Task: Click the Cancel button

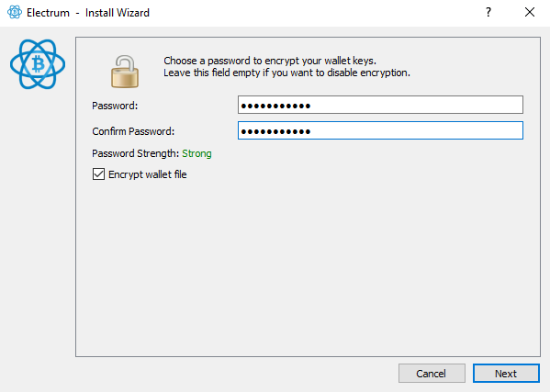Action: coord(432,374)
